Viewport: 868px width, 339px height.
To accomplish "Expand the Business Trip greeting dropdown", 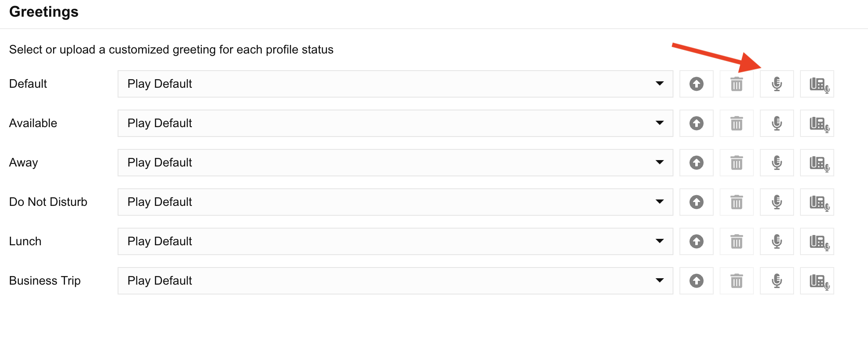I will [661, 281].
